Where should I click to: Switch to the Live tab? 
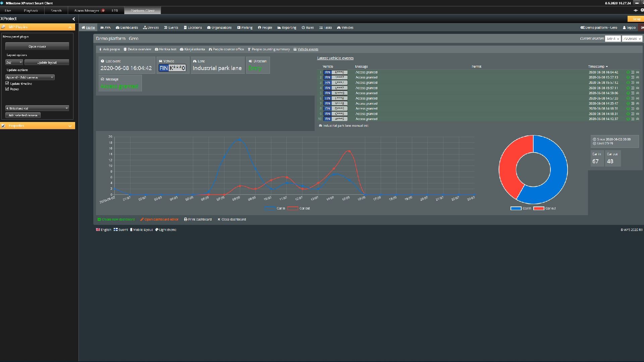click(x=8, y=10)
